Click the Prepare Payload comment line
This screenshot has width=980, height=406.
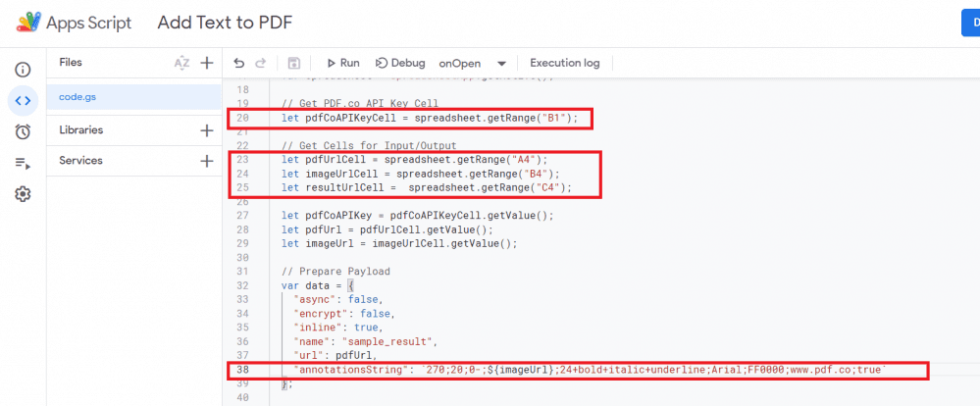tap(335, 271)
